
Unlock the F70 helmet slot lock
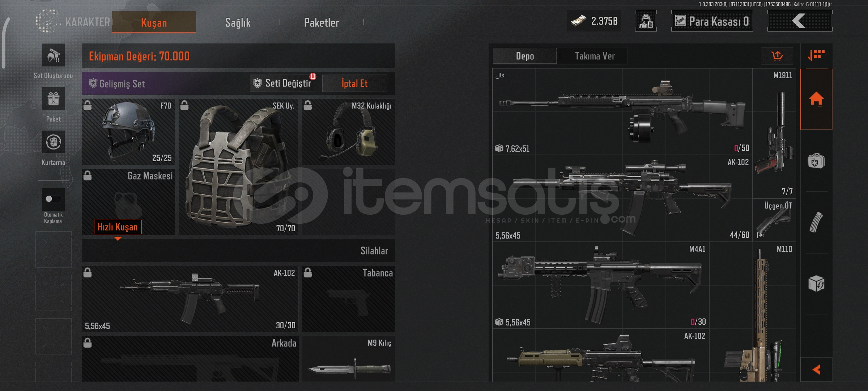tap(88, 105)
